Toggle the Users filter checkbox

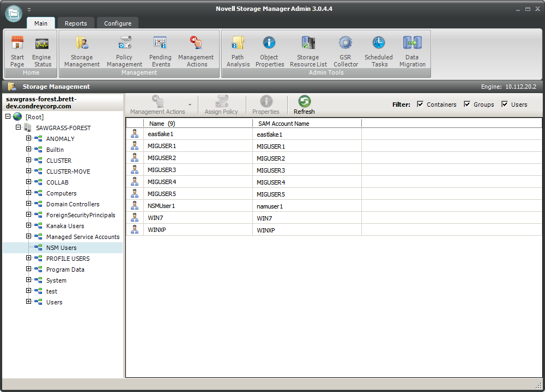(505, 104)
